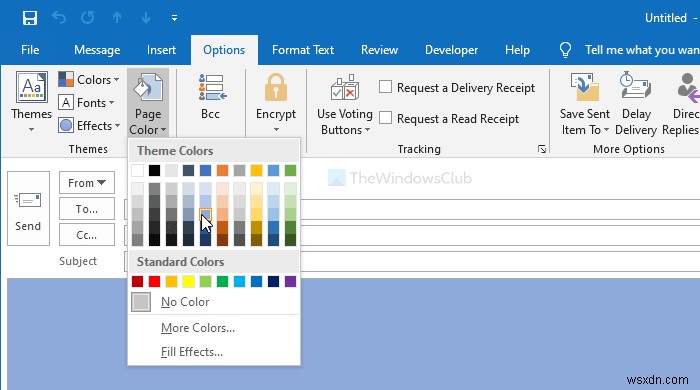The width and height of the screenshot is (700, 390).
Task: Switch to the Message tab
Action: [x=97, y=50]
